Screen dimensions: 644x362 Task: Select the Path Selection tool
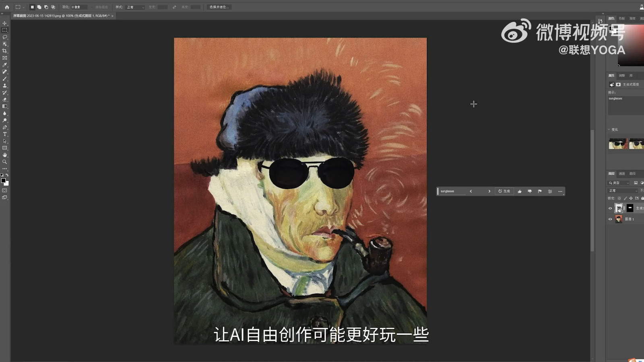[x=5, y=141]
